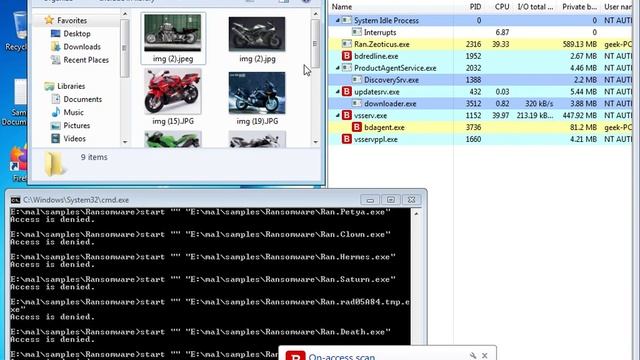
Task: Click bdagent.exe Bitdefender icon
Action: [357, 127]
